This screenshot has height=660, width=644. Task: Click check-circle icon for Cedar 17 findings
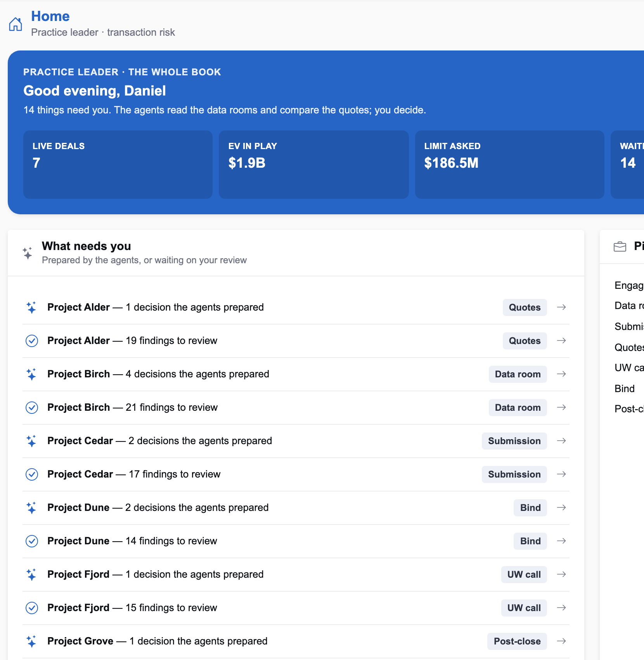(31, 474)
